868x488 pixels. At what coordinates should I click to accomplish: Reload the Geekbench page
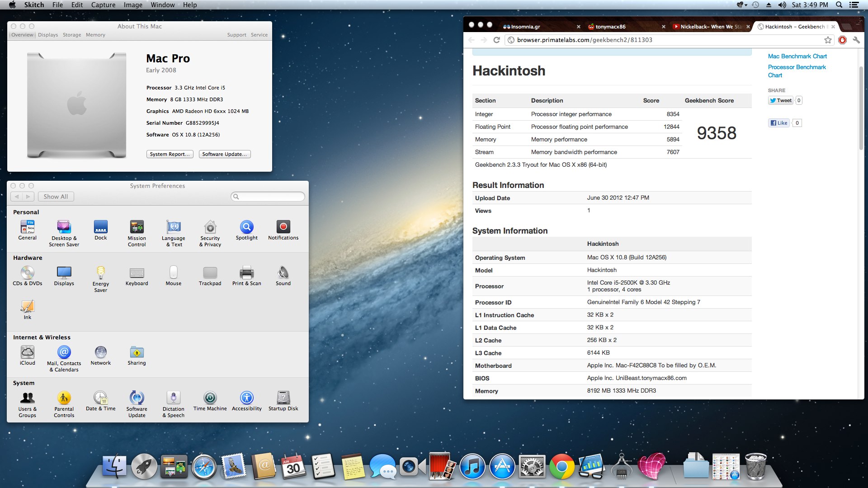click(496, 40)
